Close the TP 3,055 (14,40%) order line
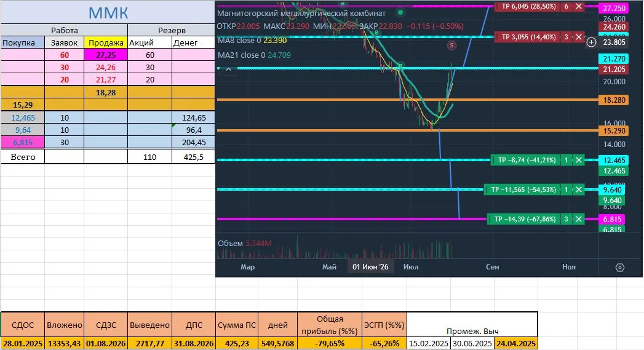Image resolution: width=644 pixels, height=350 pixels. 579,37
